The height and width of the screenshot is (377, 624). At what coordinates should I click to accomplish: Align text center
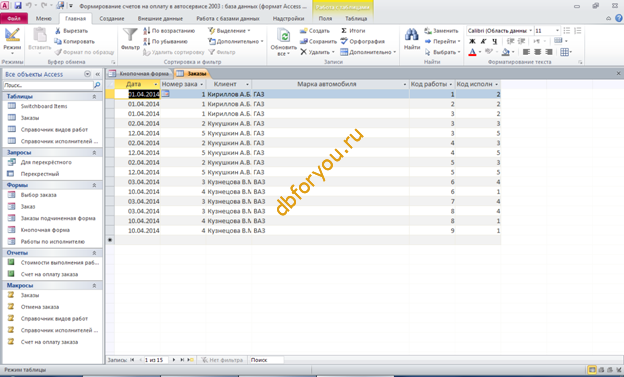pos(538,52)
